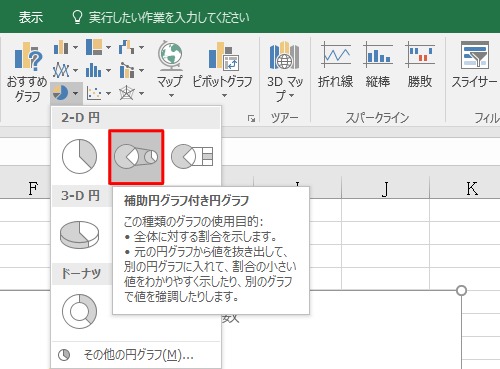Expand the radar chart dropdown arrow

[141, 93]
